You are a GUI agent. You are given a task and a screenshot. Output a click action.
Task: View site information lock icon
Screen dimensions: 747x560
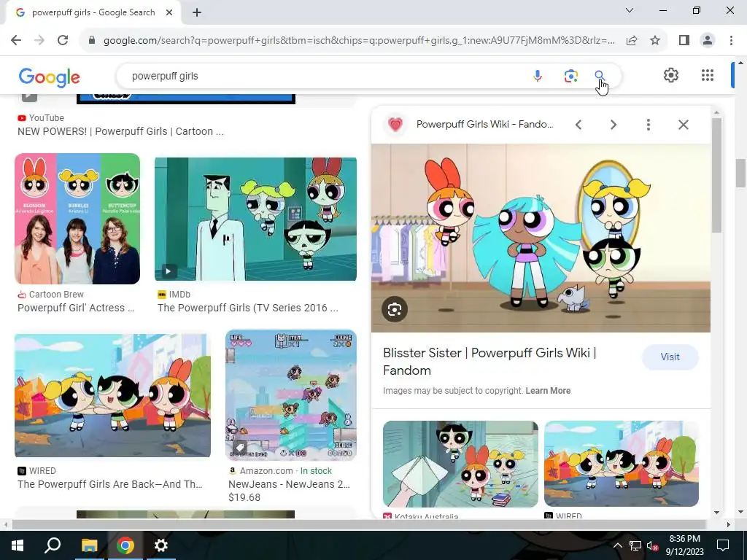[x=92, y=41]
